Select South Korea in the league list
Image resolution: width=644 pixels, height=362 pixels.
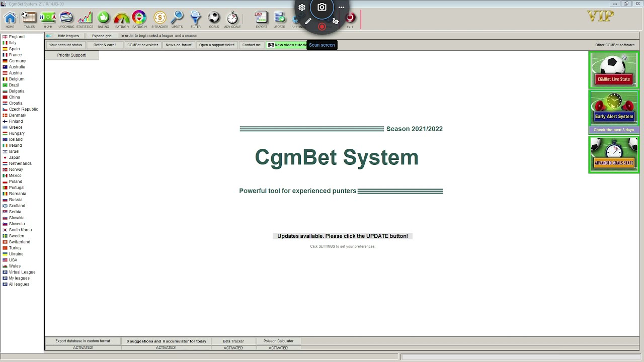click(20, 230)
